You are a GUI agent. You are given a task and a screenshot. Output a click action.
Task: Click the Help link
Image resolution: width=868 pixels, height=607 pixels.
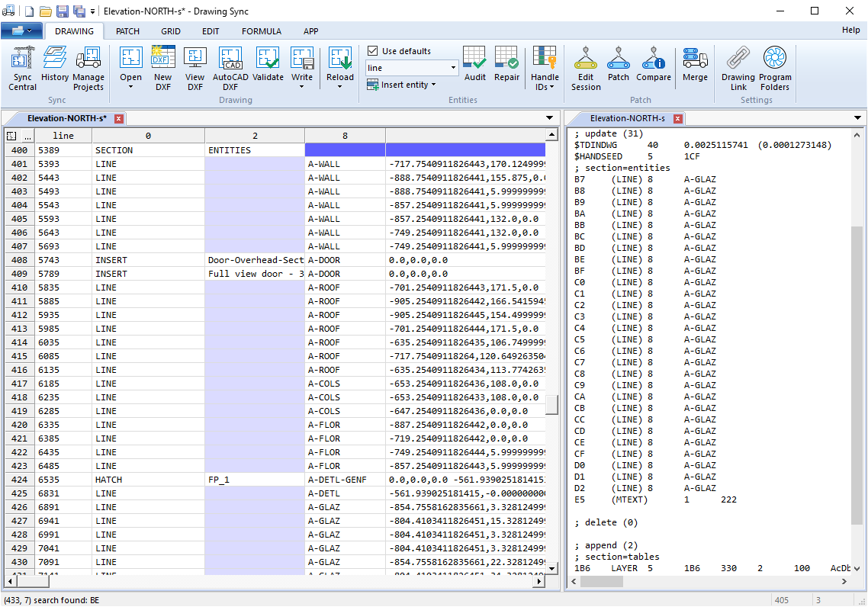point(850,31)
